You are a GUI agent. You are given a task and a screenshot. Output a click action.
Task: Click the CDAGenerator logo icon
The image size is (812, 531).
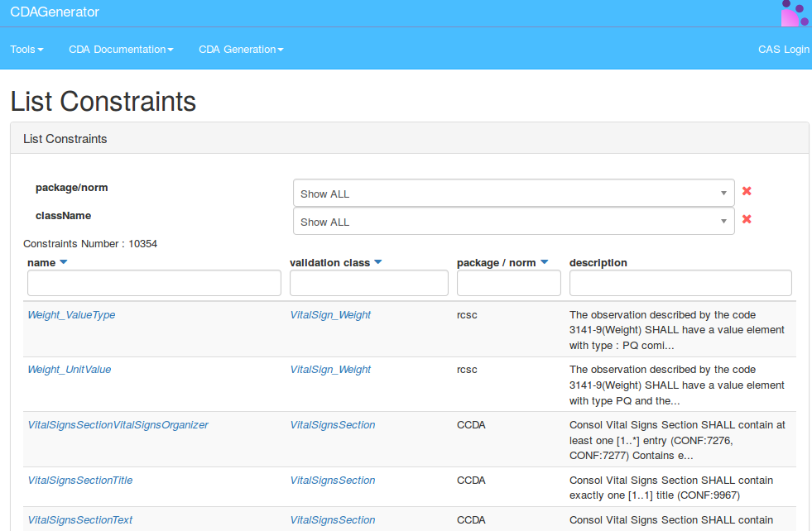coord(795,13)
